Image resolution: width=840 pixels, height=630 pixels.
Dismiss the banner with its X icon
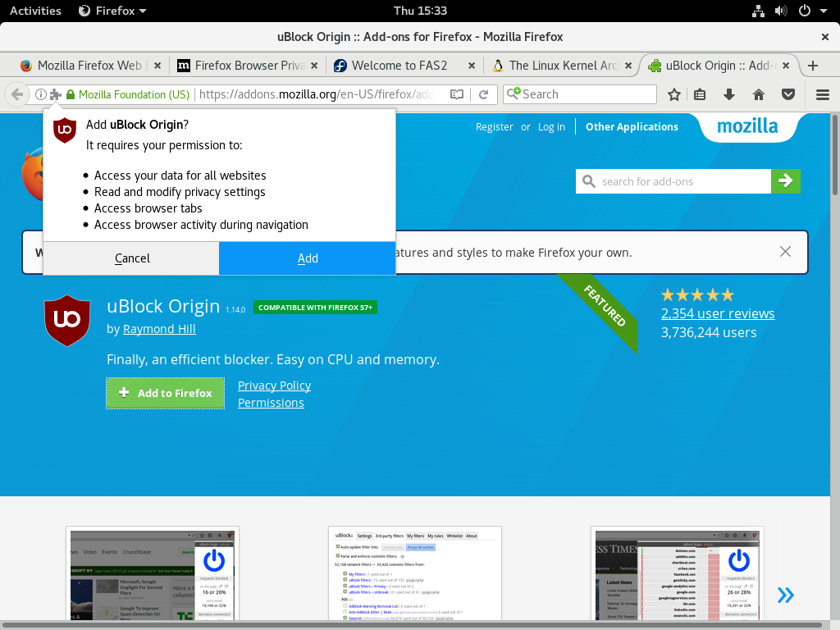785,251
